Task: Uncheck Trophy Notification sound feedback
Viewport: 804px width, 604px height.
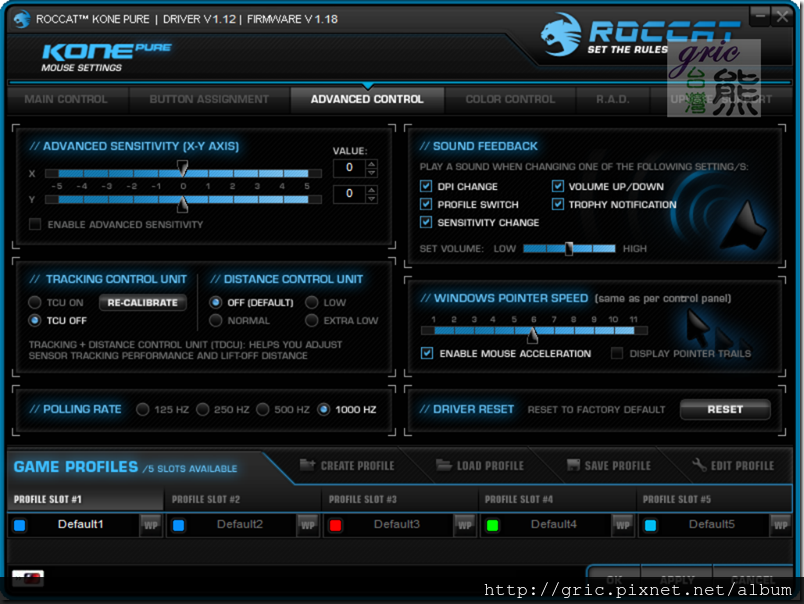Action: [558, 204]
